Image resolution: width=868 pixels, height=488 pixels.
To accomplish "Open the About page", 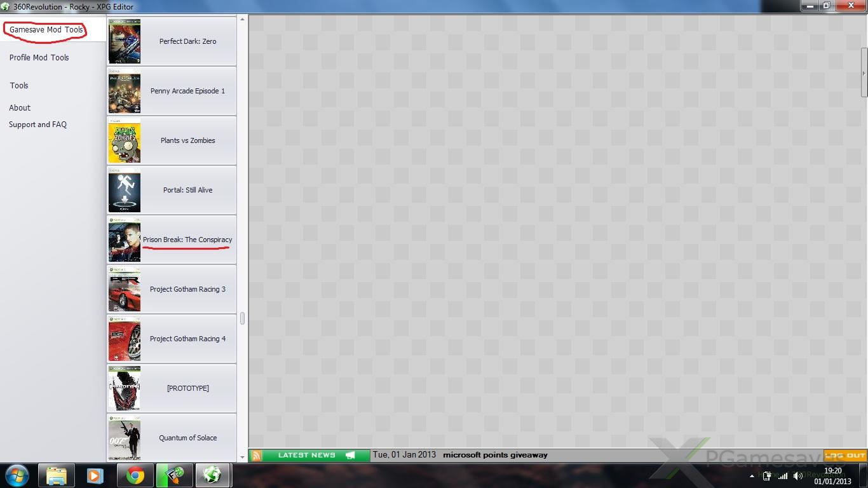I will [x=20, y=108].
